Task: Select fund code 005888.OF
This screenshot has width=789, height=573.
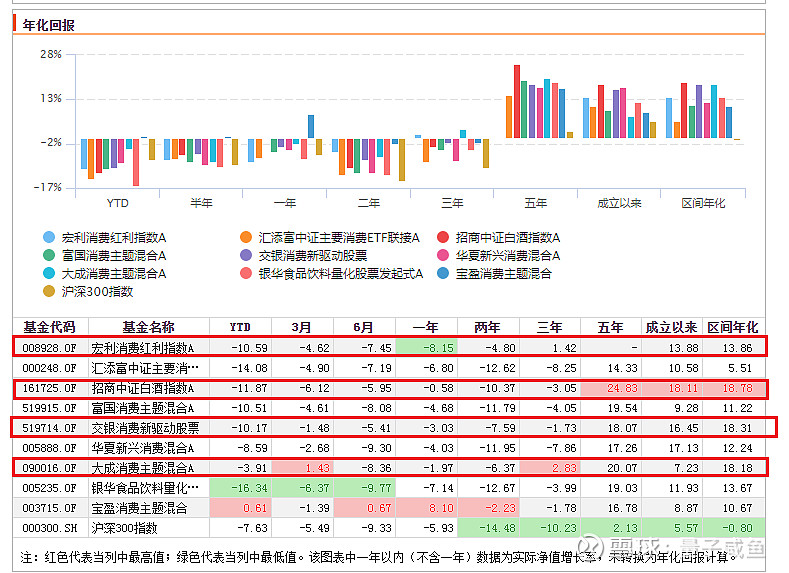Action: tap(49, 448)
